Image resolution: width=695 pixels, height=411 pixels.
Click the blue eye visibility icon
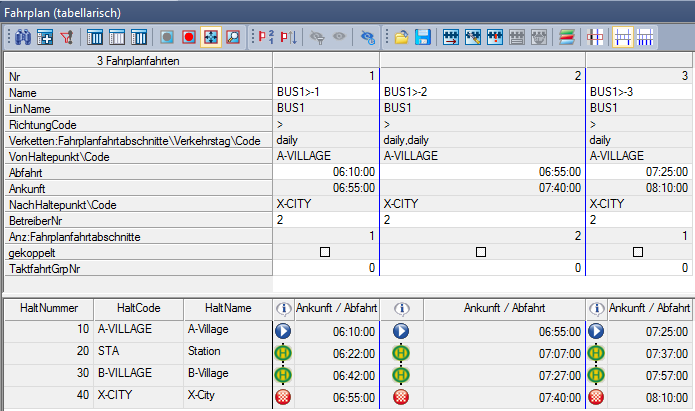[x=367, y=38]
